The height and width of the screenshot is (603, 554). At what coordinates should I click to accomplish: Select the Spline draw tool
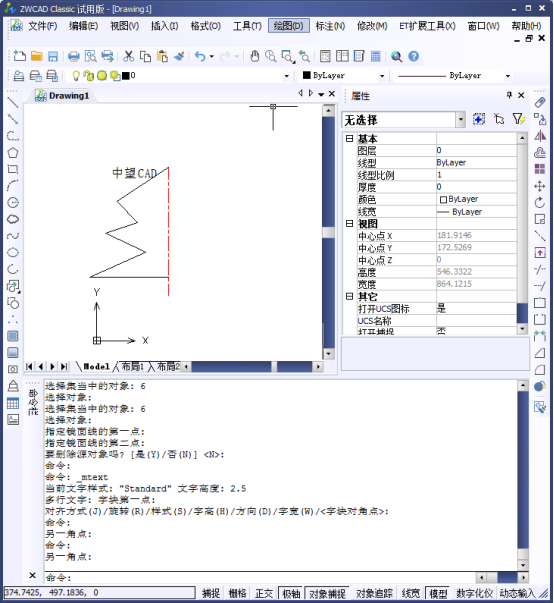pos(13,236)
